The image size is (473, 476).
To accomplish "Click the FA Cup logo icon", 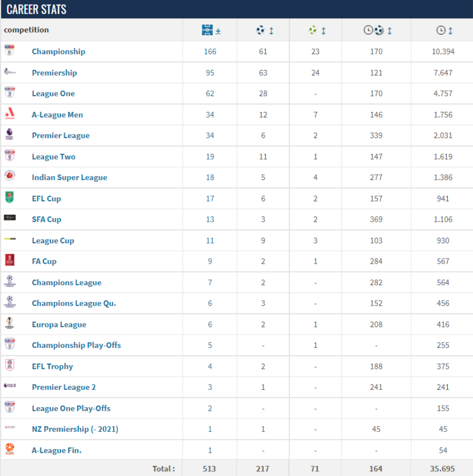I will [9, 261].
